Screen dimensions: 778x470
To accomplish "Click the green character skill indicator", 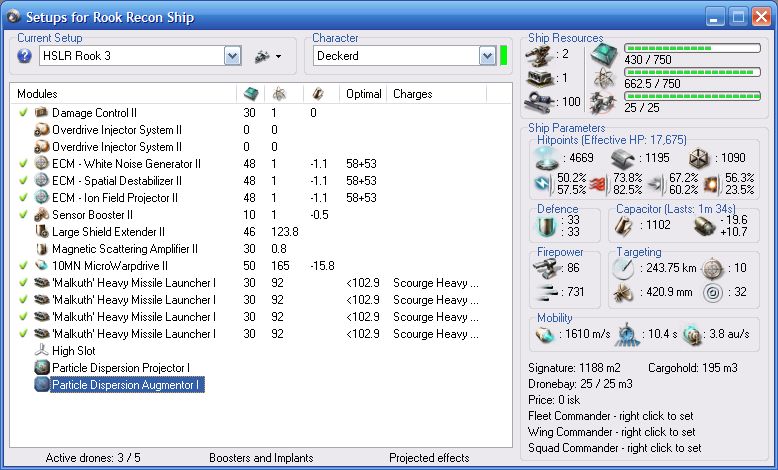I will click(503, 56).
